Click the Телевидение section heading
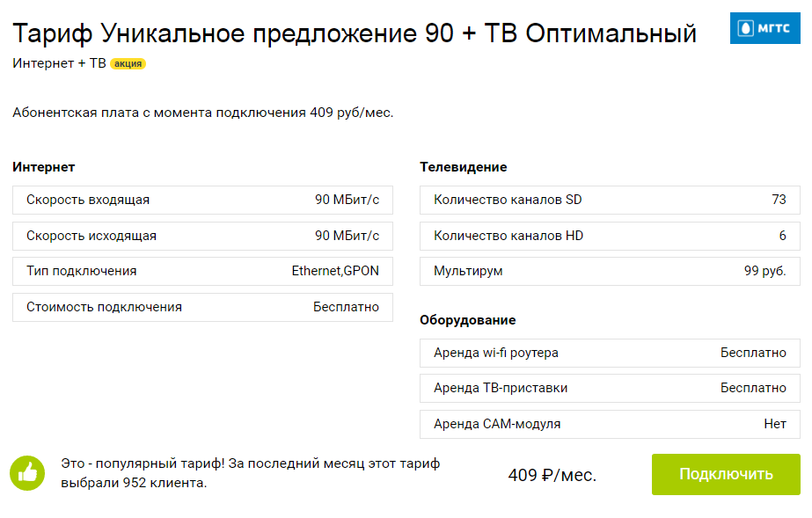This screenshot has height=518, width=812. tap(463, 167)
